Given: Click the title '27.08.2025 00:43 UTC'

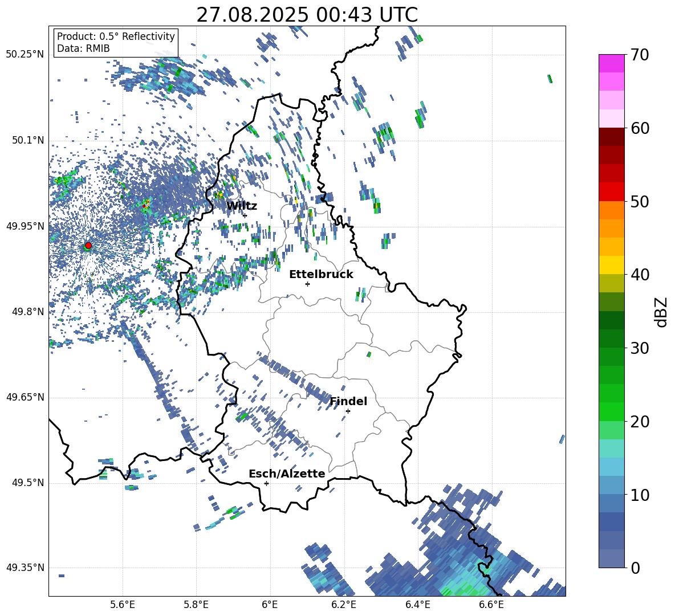Looking at the screenshot, I should click(307, 15).
